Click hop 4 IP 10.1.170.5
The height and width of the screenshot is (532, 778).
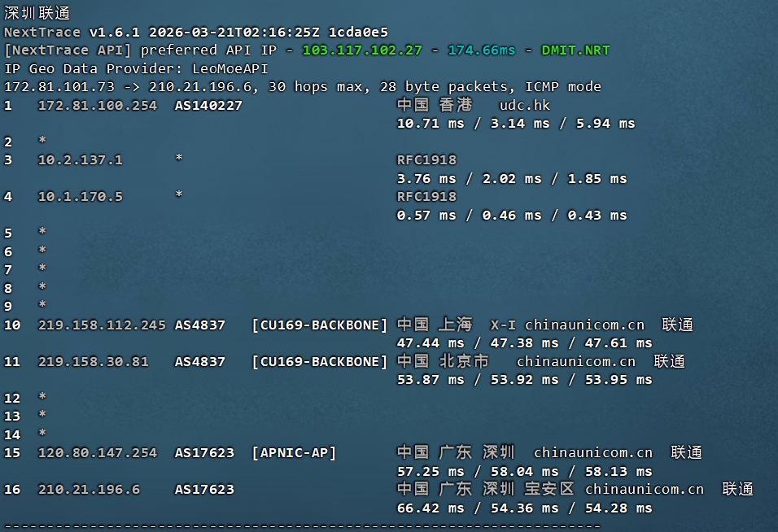[81, 197]
